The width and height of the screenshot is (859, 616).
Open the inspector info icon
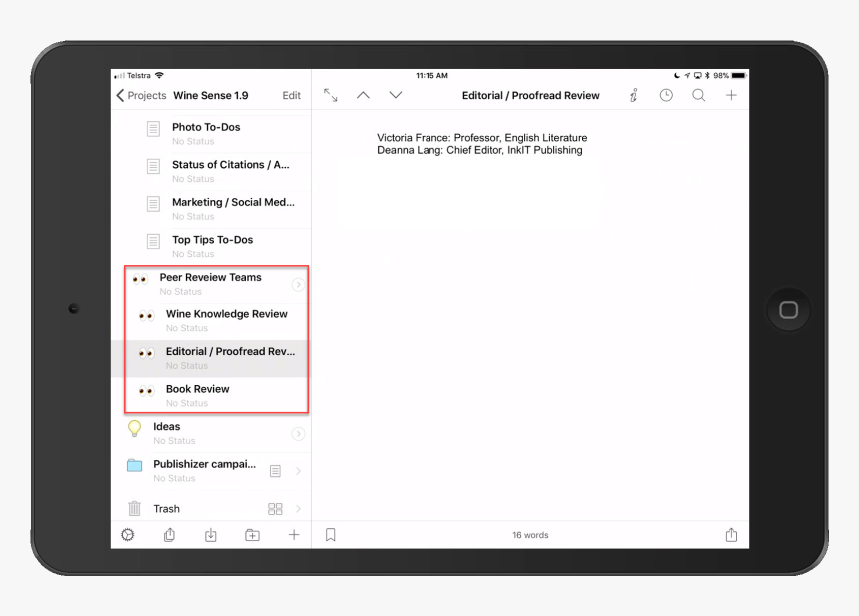point(633,95)
